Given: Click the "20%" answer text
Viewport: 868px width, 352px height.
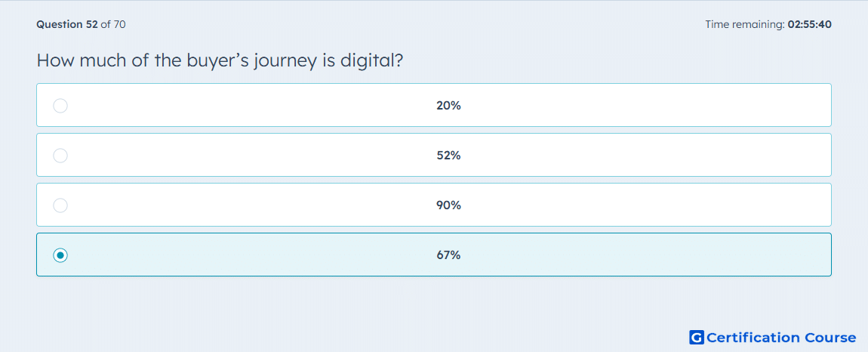Looking at the screenshot, I should tap(448, 105).
